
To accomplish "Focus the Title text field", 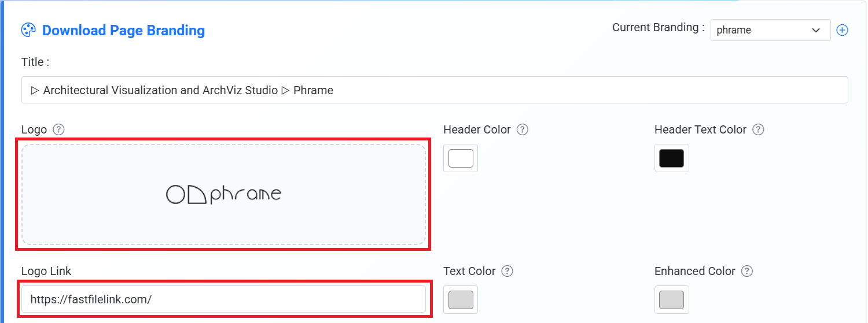I will click(x=435, y=90).
